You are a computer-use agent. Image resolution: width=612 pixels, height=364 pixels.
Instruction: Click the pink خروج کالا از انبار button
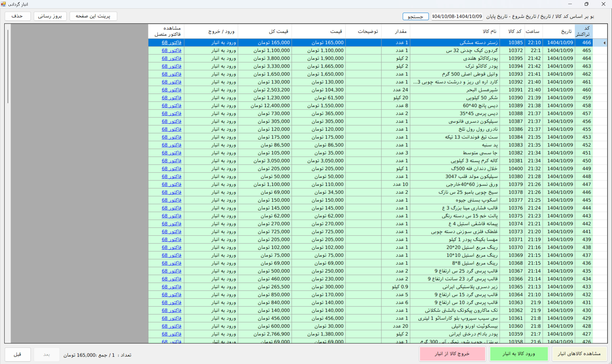[452, 354]
